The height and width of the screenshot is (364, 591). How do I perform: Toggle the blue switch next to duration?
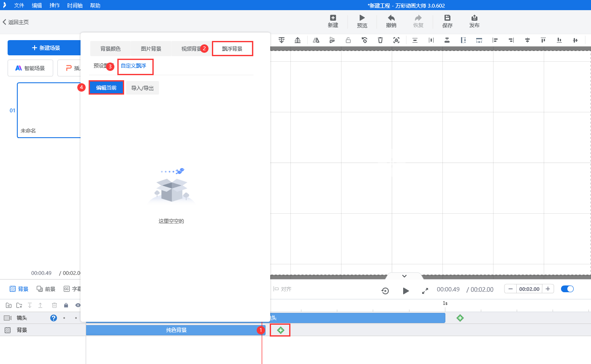point(567,289)
